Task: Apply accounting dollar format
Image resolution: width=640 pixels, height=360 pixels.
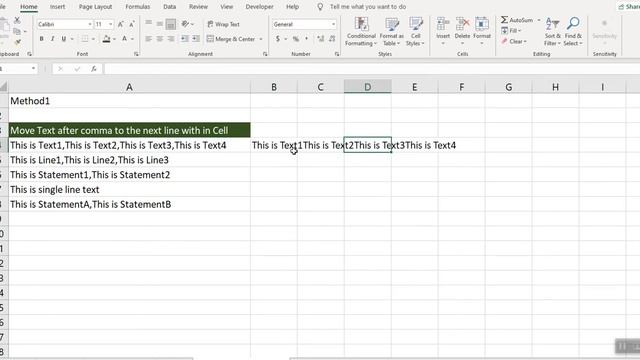Action: click(x=278, y=39)
